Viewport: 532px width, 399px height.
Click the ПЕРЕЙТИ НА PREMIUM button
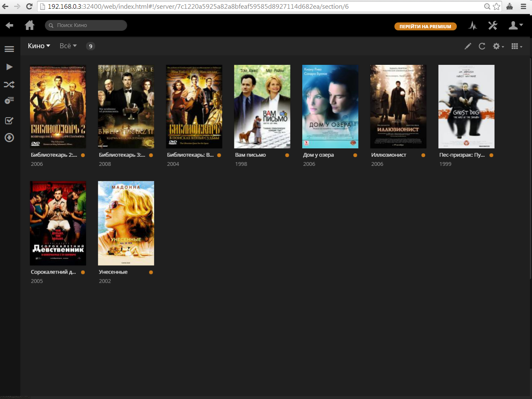coord(426,26)
